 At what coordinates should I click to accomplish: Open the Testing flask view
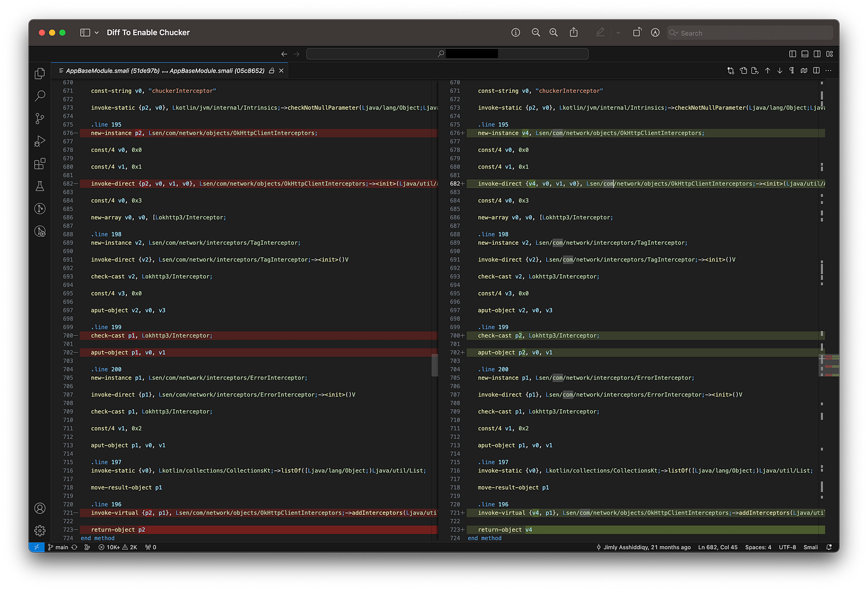click(x=40, y=186)
